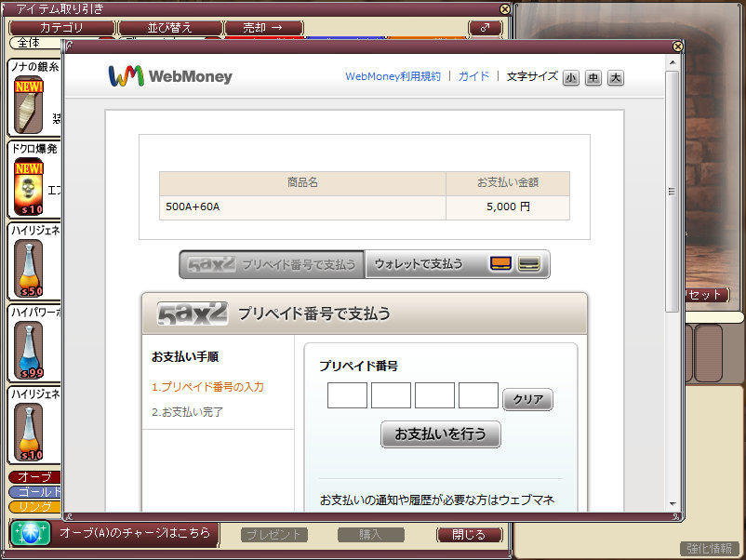Click the クリア button
This screenshot has height=560, width=746.
click(528, 399)
